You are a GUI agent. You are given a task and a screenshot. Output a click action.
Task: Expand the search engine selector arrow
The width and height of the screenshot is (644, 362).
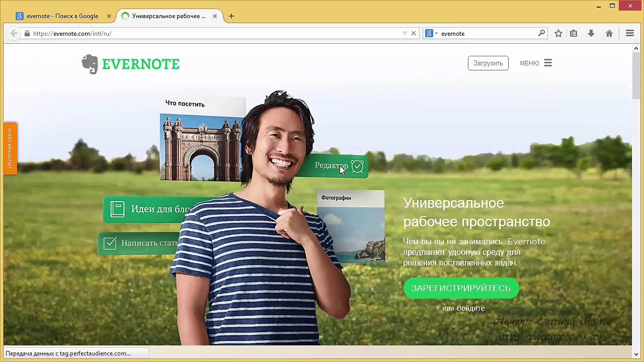click(436, 34)
